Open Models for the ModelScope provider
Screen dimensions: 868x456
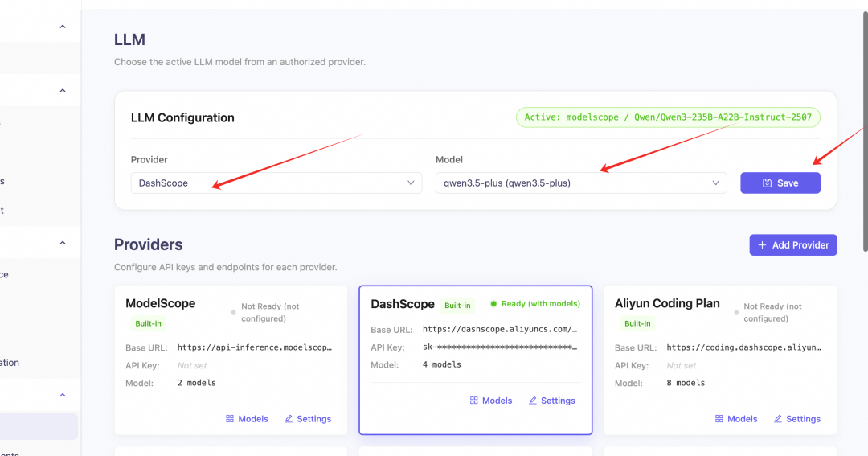coord(247,419)
